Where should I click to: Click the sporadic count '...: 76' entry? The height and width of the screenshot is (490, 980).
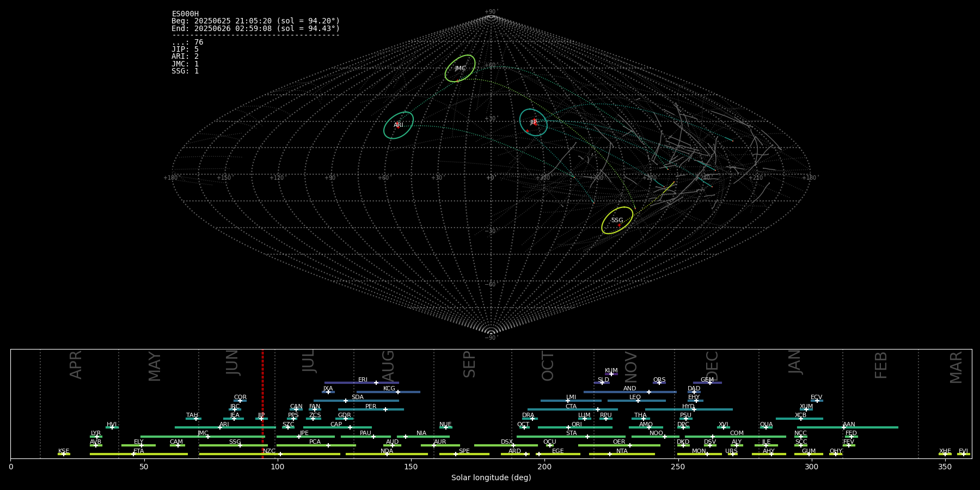[x=187, y=42]
